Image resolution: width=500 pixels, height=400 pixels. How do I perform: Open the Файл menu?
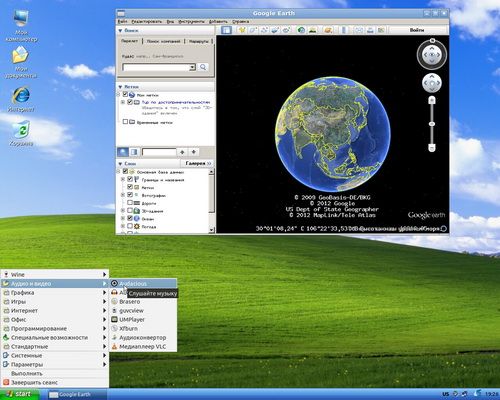click(x=122, y=21)
